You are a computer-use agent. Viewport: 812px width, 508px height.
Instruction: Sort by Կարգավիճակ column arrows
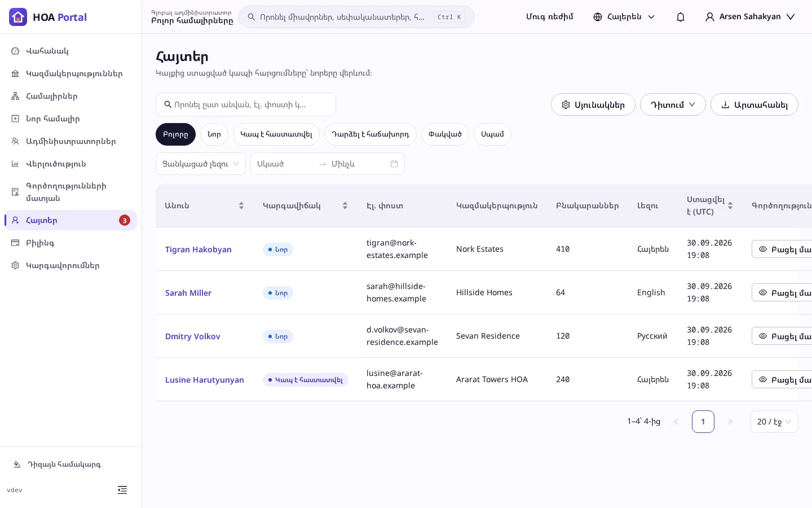[345, 205]
